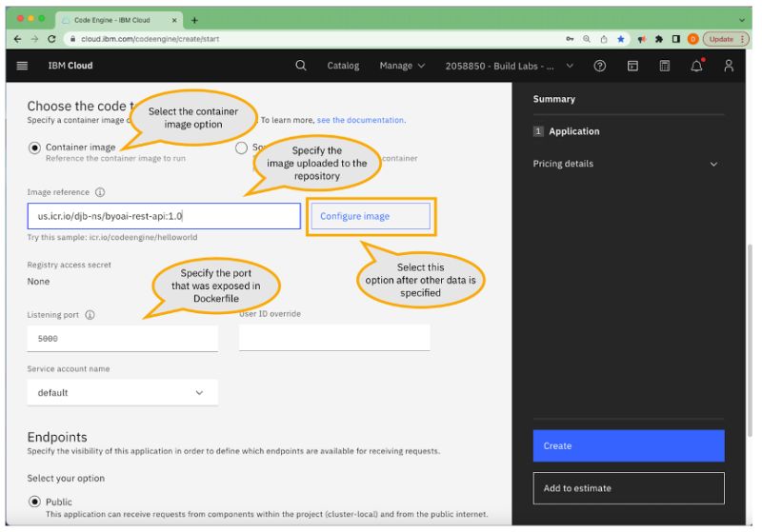Click the Registry access secret None value
The height and width of the screenshot is (532, 762).
click(x=38, y=282)
